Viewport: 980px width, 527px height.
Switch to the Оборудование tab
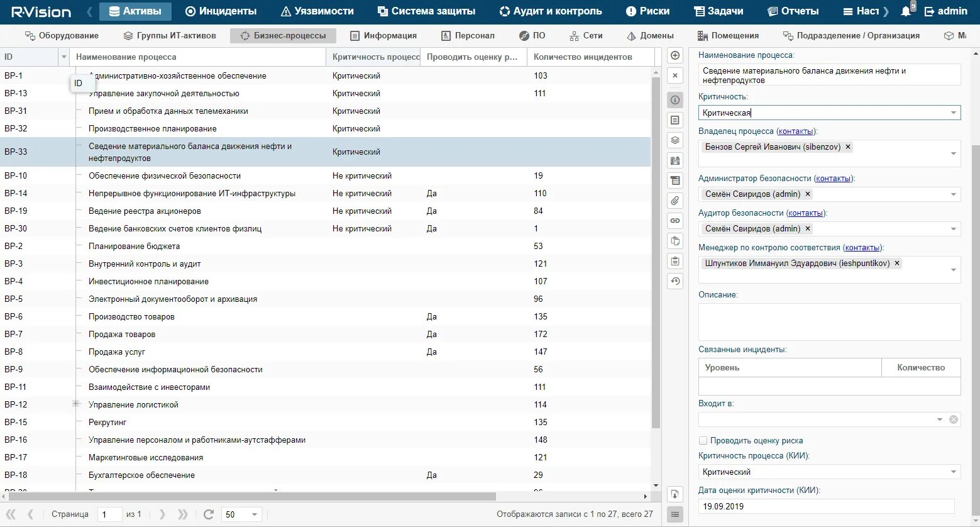[x=62, y=36]
